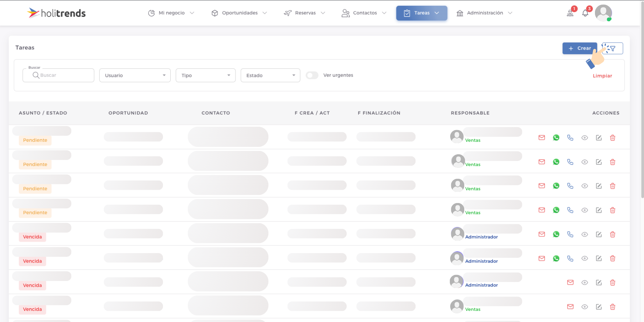Image resolution: width=644 pixels, height=322 pixels.
Task: Edit the fourth Pendiente task
Action: 599,210
